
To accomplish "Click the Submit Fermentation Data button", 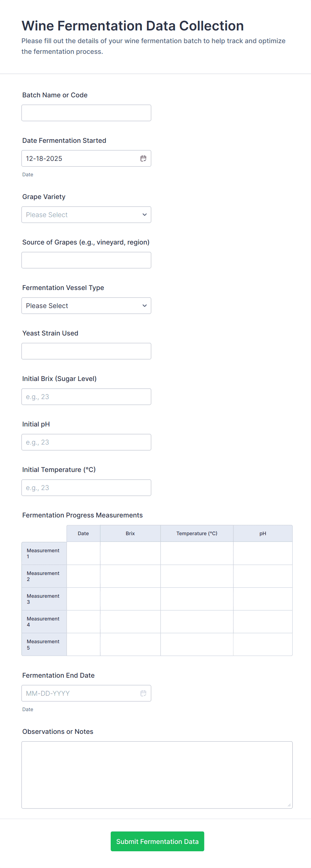I will (157, 841).
